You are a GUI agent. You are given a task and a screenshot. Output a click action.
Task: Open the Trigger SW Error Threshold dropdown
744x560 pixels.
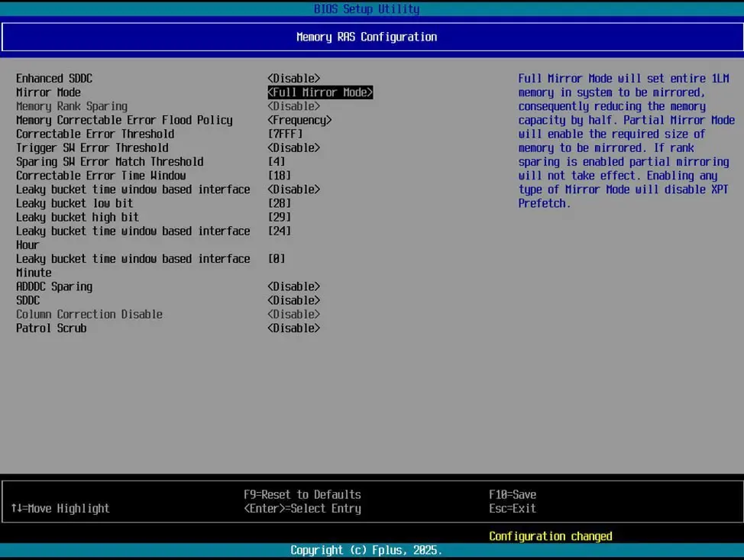click(293, 147)
